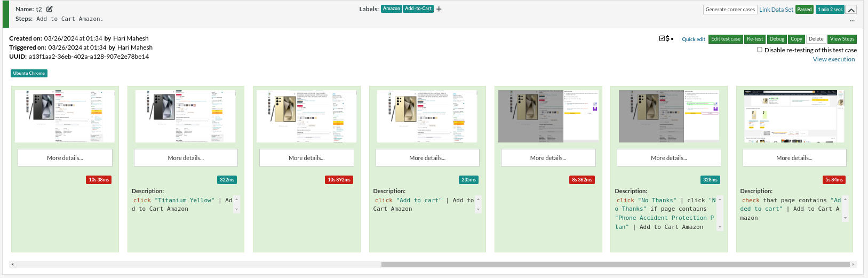
Task: Select the Add-to-Cart label tag
Action: (x=418, y=9)
